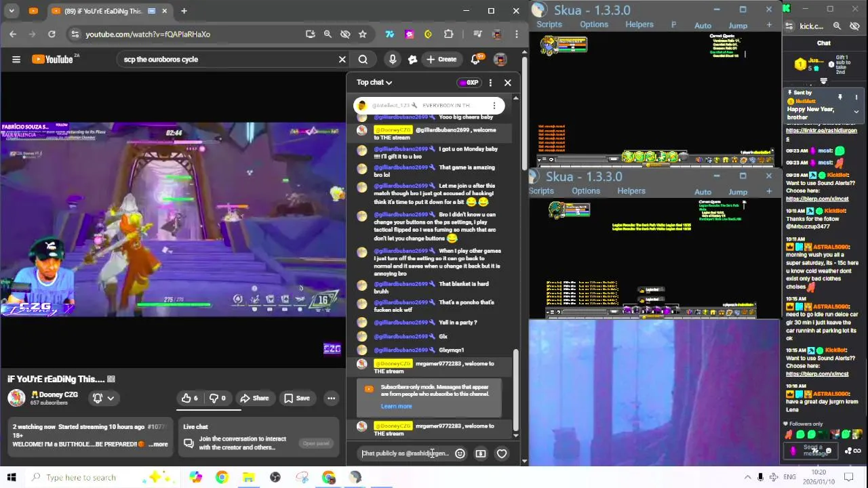Open emoji picker in YouTube chat
The image size is (868, 488).
[460, 453]
